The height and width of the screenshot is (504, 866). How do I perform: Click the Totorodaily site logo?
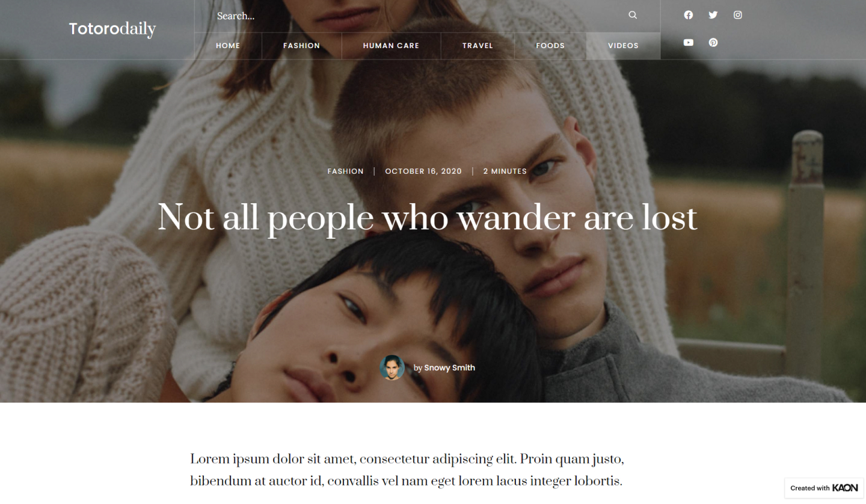coord(112,28)
